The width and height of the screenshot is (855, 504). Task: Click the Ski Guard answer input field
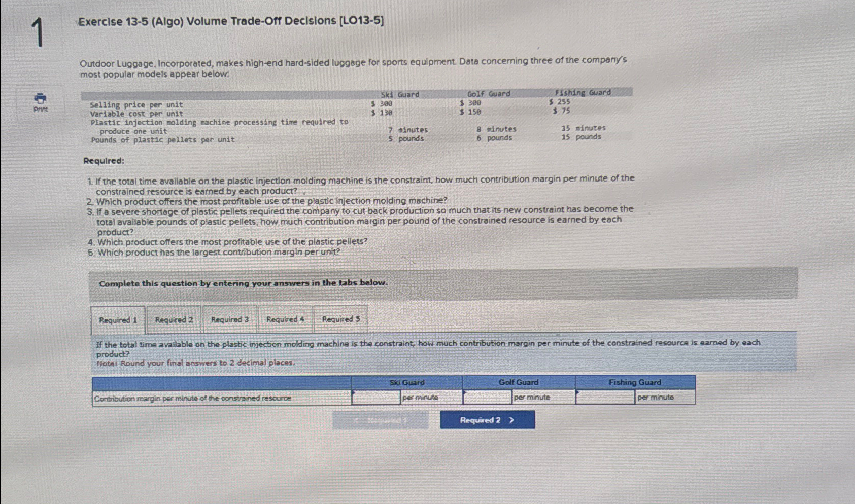tap(376, 398)
